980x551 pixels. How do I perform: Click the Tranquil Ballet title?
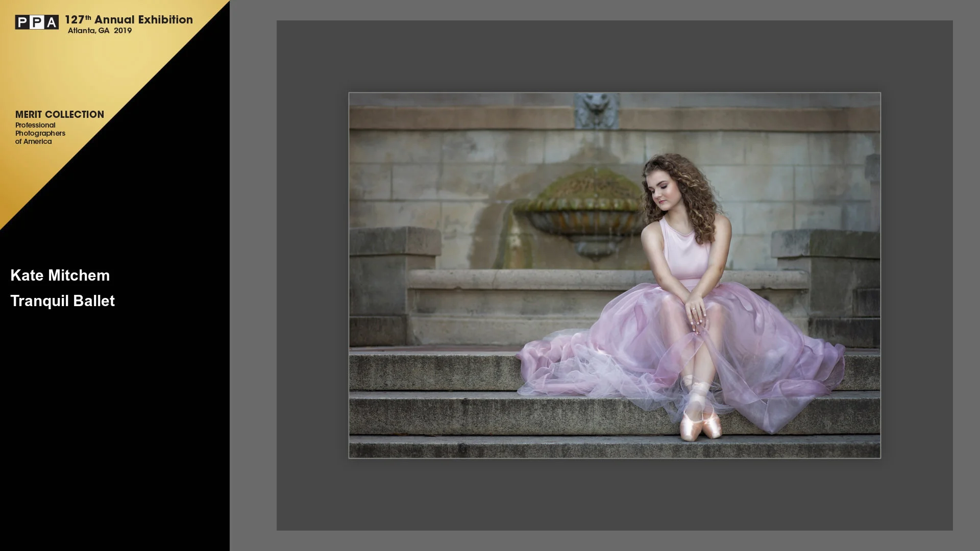point(62,301)
